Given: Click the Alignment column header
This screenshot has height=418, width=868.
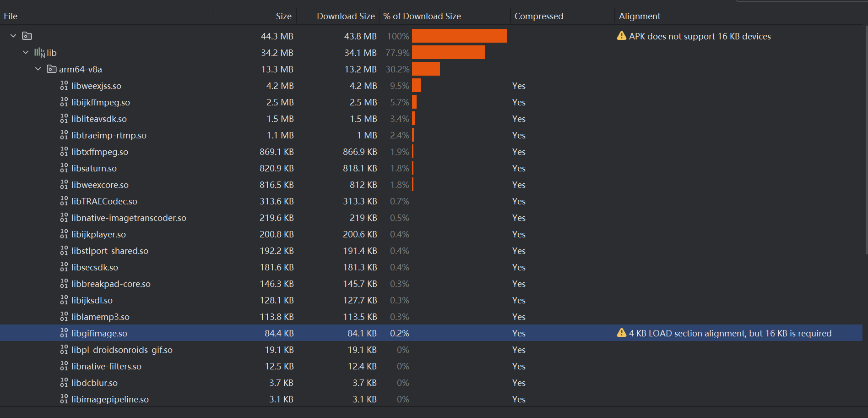Looking at the screenshot, I should click(639, 16).
